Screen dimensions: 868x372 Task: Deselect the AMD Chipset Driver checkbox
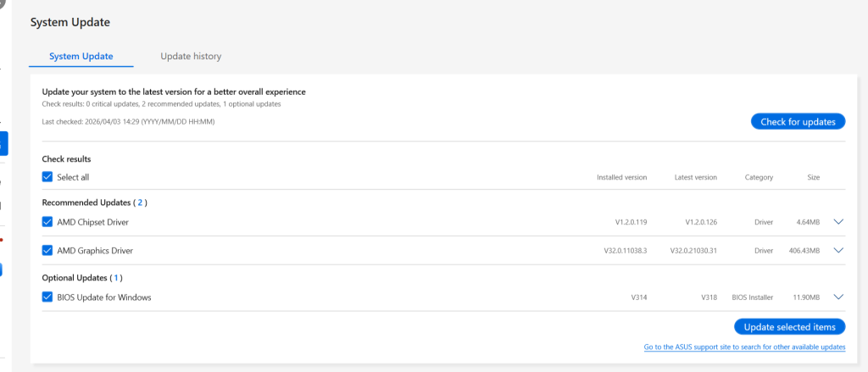pos(47,222)
